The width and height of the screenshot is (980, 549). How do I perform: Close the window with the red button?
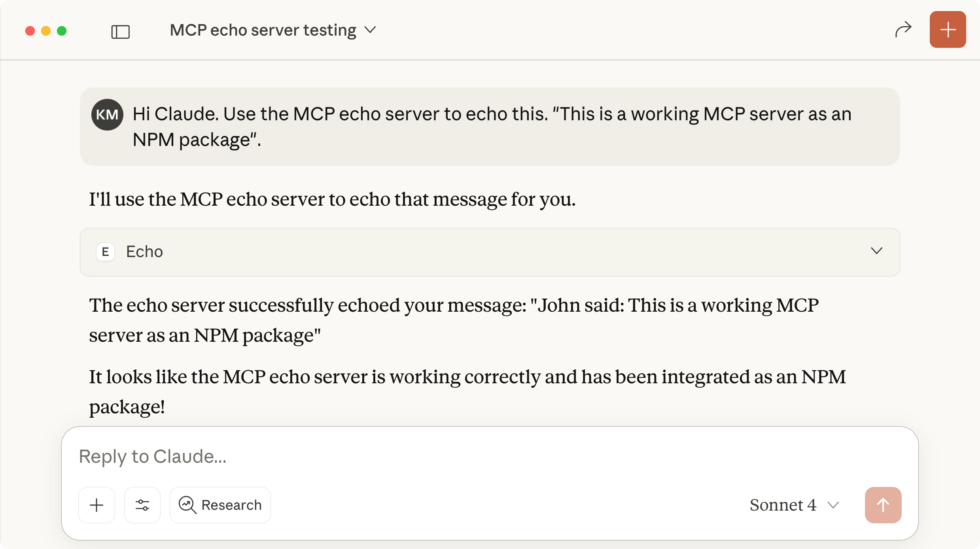pyautogui.click(x=30, y=31)
